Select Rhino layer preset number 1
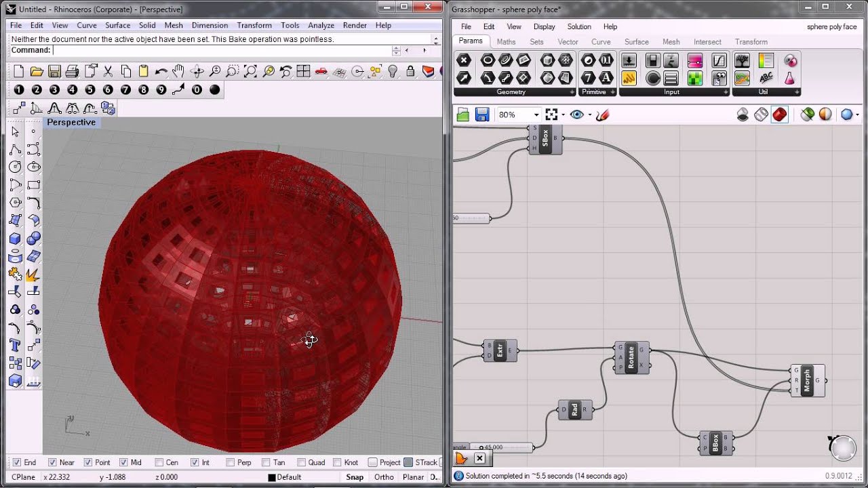This screenshot has width=868, height=488. [x=19, y=89]
